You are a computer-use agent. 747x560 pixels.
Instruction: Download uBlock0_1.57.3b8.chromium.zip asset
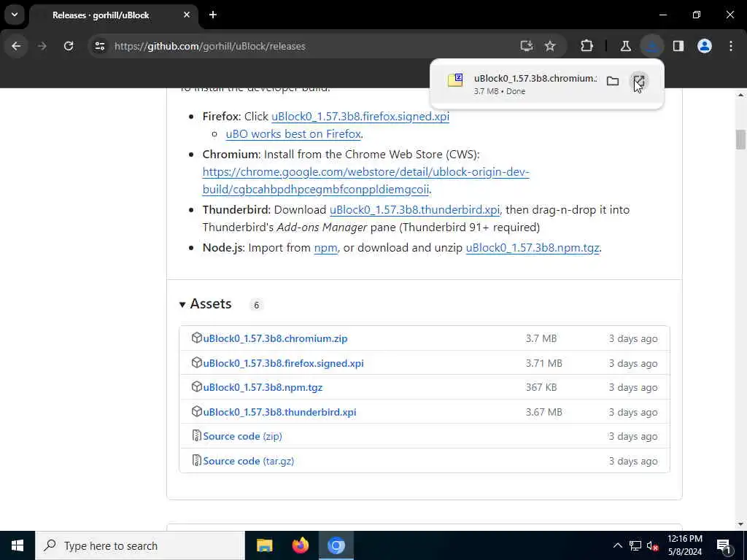tap(275, 338)
